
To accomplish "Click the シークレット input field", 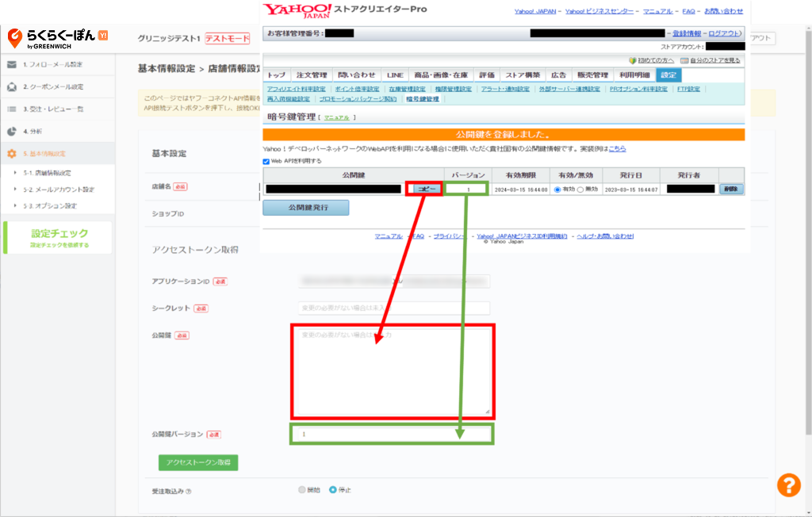I will [394, 308].
